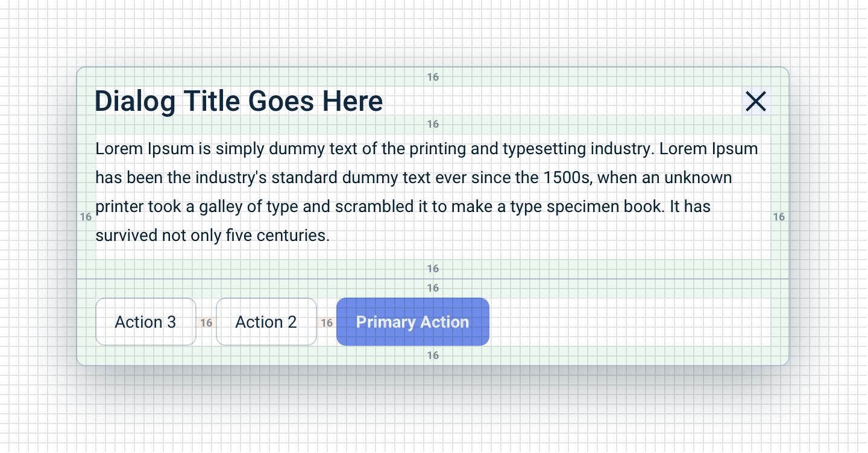Click the Primary Action button
This screenshot has height=453, width=868.
point(412,322)
